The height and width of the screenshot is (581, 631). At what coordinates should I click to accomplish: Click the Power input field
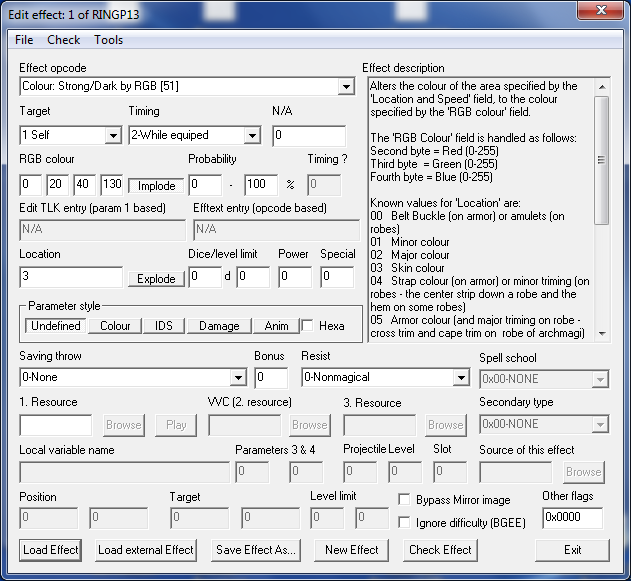pos(295,277)
